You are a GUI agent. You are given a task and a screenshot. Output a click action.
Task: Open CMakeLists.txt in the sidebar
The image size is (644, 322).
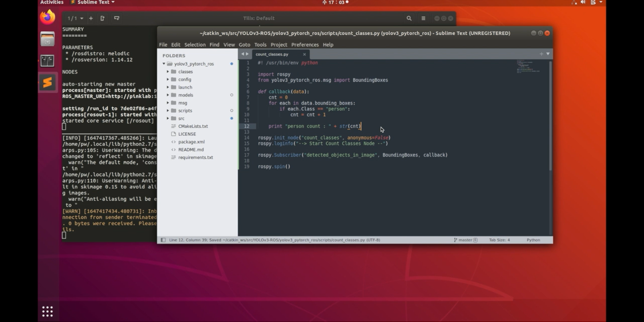point(193,126)
